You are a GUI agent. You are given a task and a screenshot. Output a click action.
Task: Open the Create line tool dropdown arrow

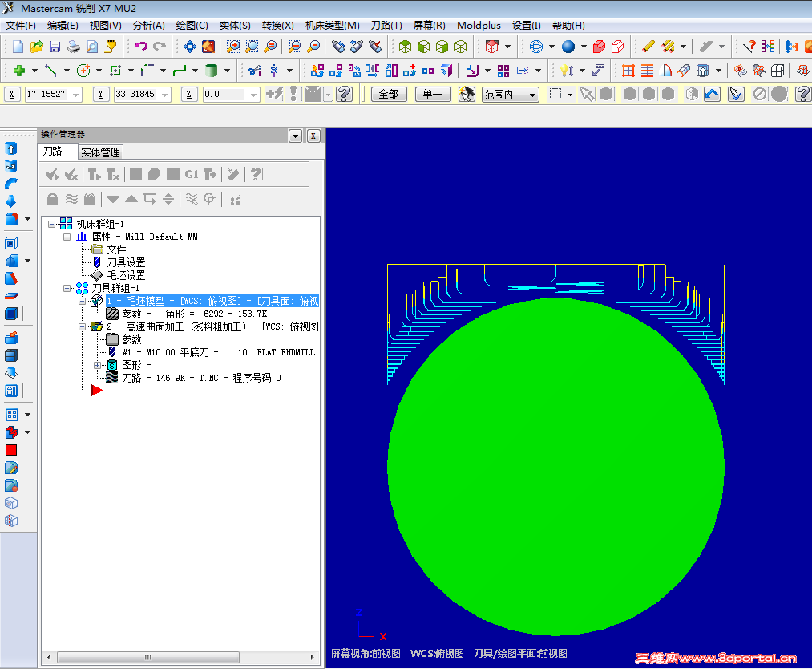click(67, 71)
